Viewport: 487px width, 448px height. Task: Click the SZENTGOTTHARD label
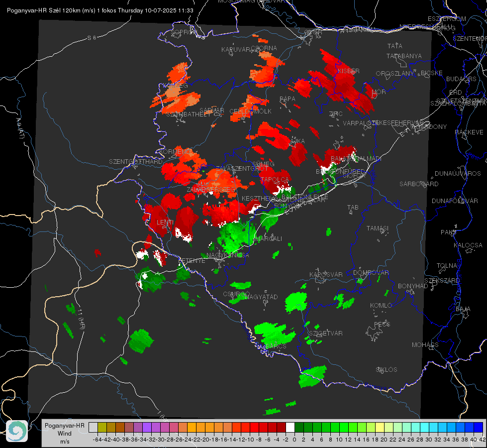click(136, 162)
